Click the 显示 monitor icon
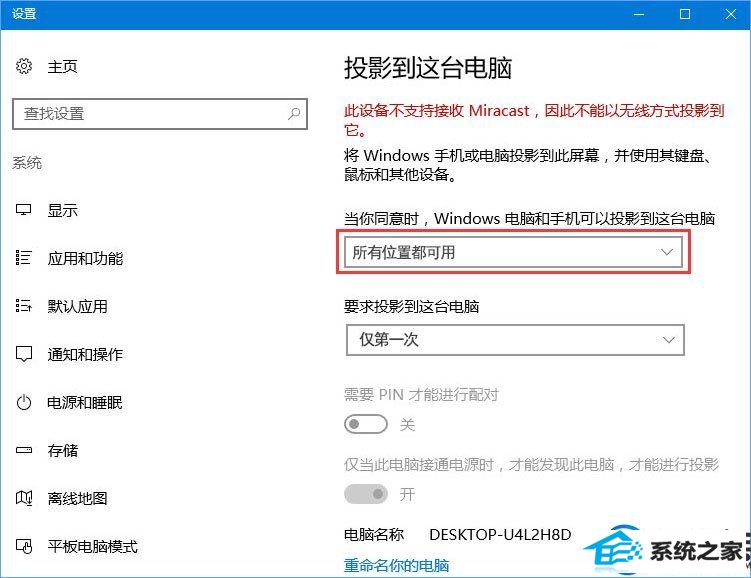This screenshot has width=751, height=578. pyautogui.click(x=23, y=210)
